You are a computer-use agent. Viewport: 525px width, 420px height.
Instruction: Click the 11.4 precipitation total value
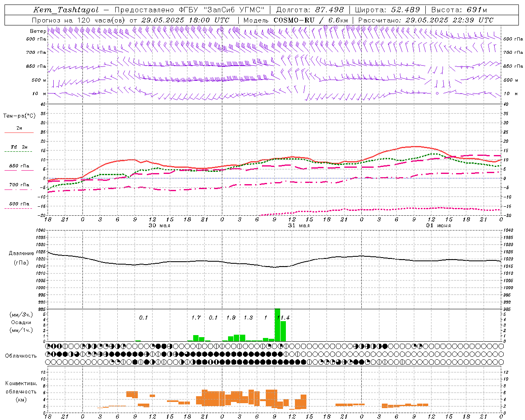pyautogui.click(x=283, y=318)
